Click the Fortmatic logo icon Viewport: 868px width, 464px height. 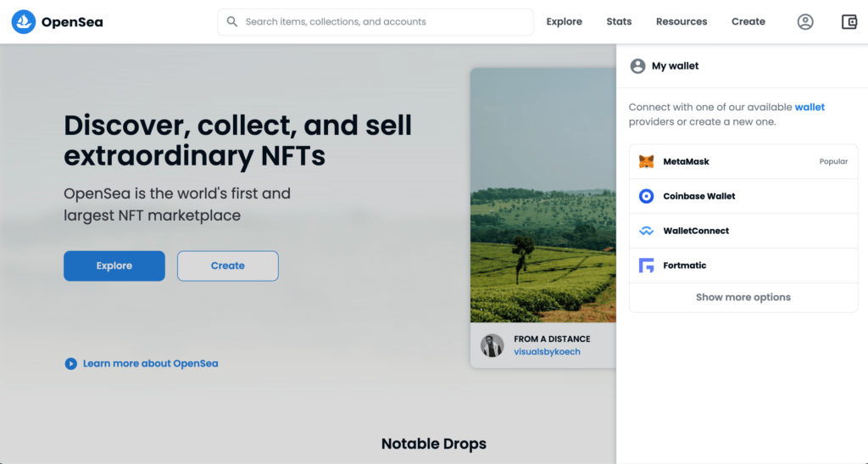tap(647, 266)
